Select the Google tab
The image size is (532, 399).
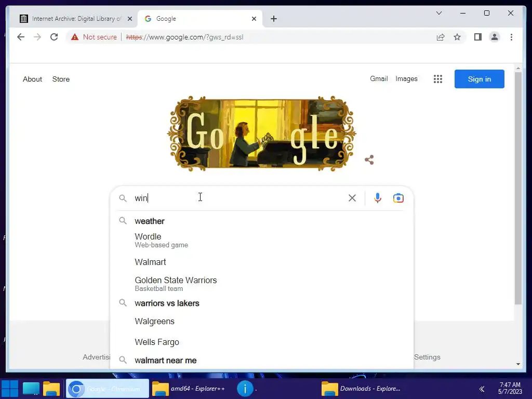(199, 19)
